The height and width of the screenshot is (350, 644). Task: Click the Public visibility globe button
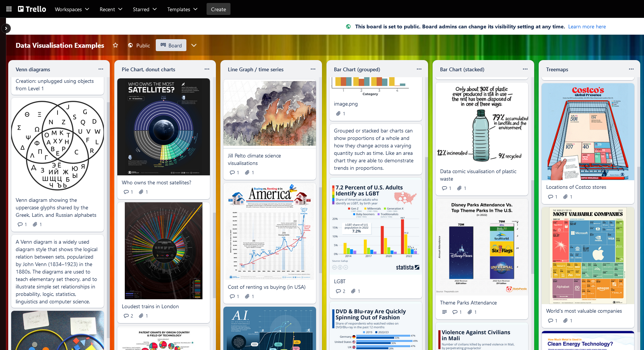pyautogui.click(x=139, y=46)
